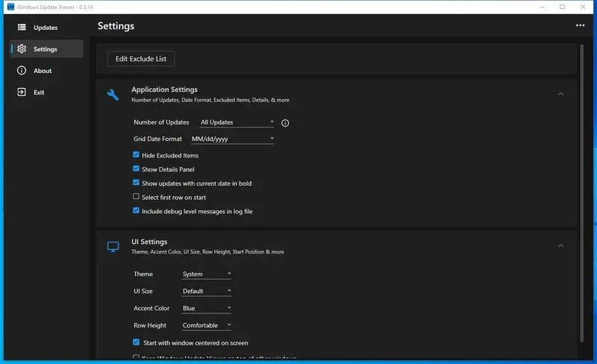Image resolution: width=597 pixels, height=364 pixels.
Task: Uncheck Hide Excluded Items
Action: (x=137, y=155)
